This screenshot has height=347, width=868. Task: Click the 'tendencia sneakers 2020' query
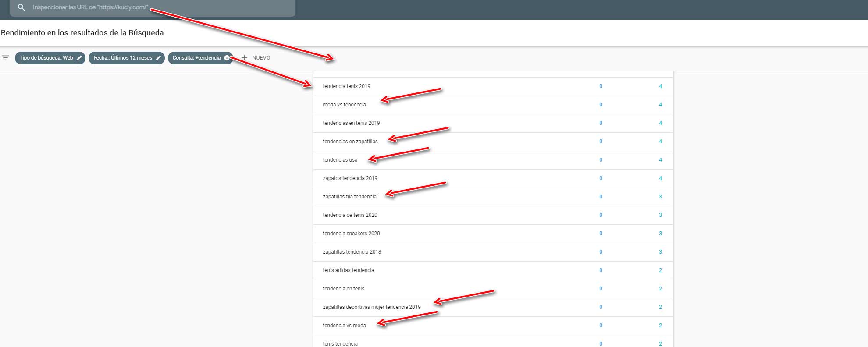(x=351, y=234)
